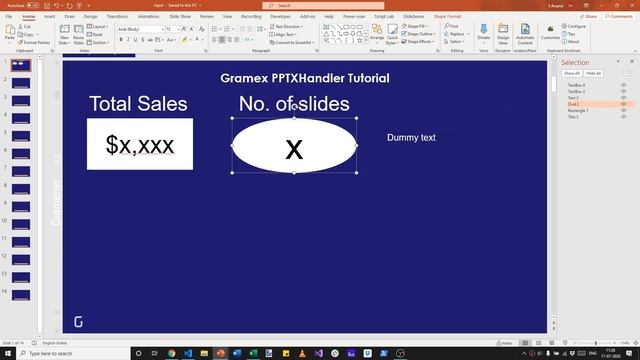
Task: Toggle Notes pane in status bar
Action: click(504, 343)
